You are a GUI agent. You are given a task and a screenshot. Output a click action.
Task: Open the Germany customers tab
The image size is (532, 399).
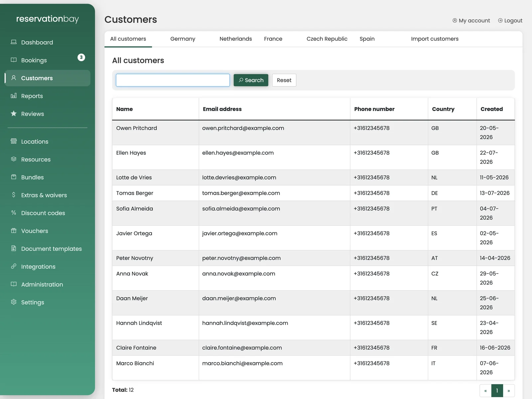coord(183,39)
